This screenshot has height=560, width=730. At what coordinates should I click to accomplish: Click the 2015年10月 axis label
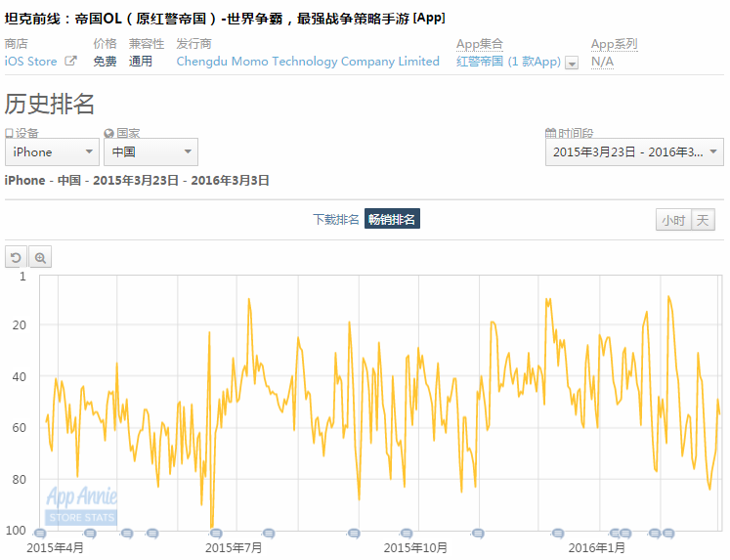(x=414, y=548)
